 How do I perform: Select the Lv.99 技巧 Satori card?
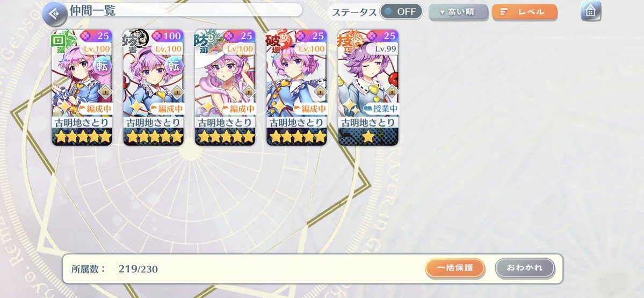368,87
